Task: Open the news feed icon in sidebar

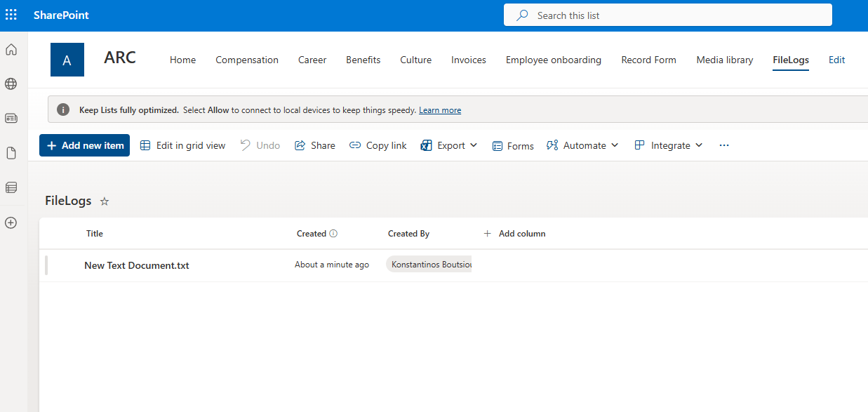Action: [11, 119]
